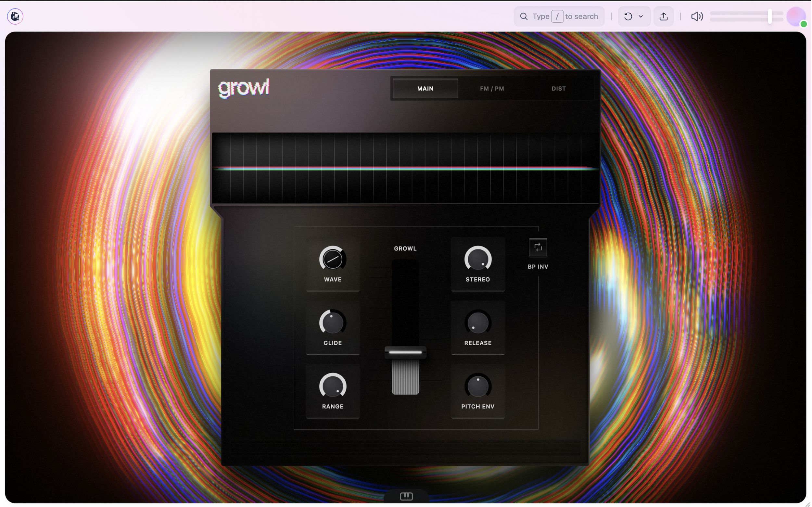
Task: Click the undo history icon
Action: 628,16
